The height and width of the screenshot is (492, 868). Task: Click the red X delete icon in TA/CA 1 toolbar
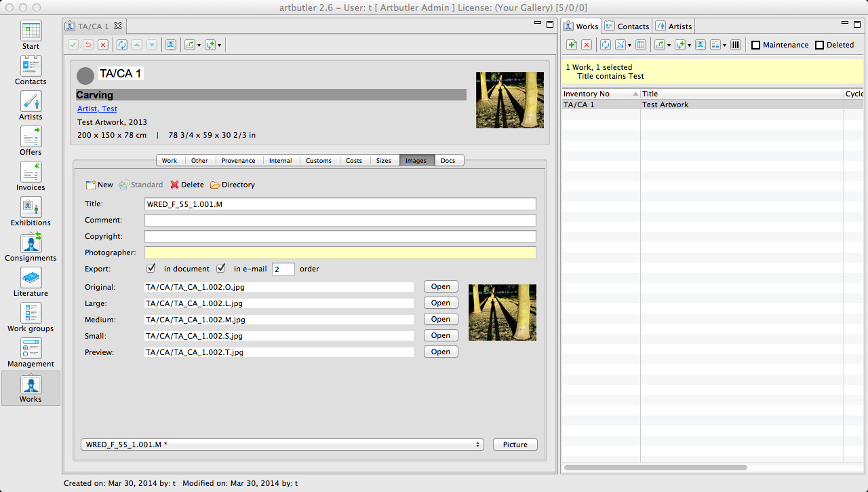103,45
